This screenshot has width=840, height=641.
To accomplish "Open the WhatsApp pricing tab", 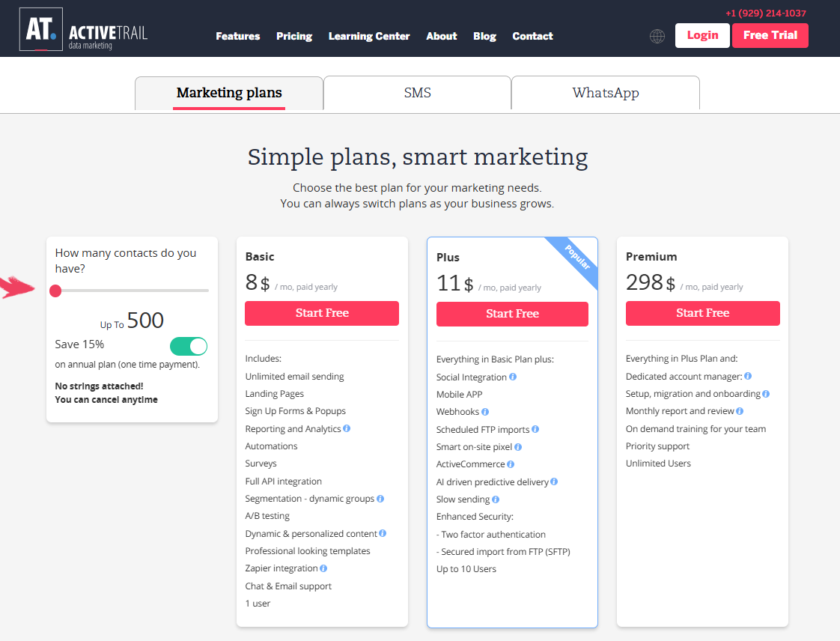I will coord(606,93).
